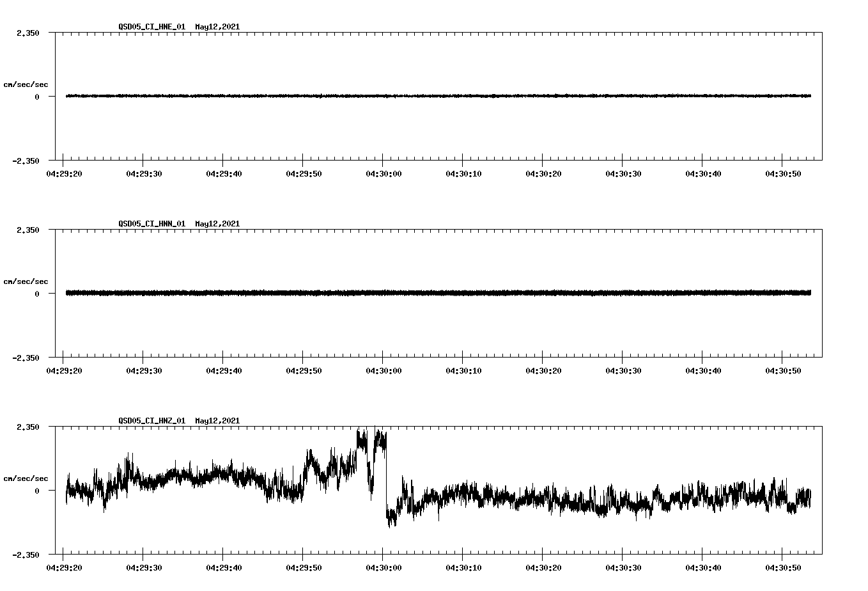The width and height of the screenshot is (868, 591).
Task: Click the -2.350 lower amplitude value on middle plot
Action: tap(26, 359)
